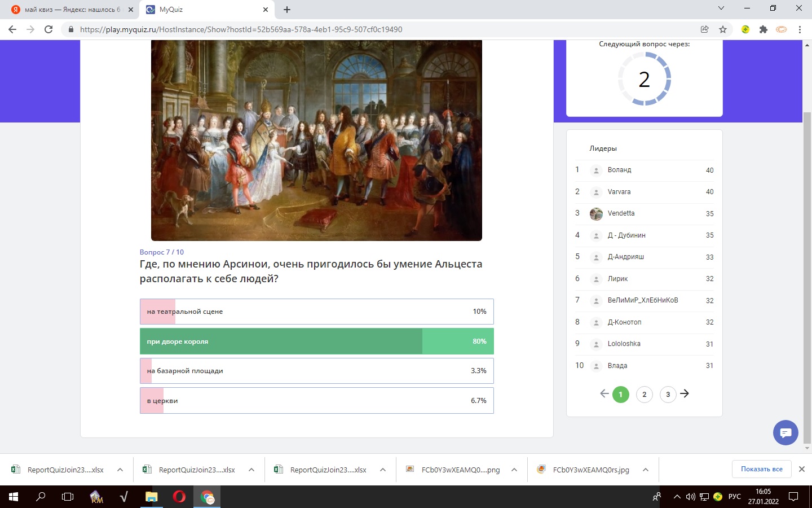The height and width of the screenshot is (508, 812).
Task: Close the downloads bar
Action: (802, 469)
